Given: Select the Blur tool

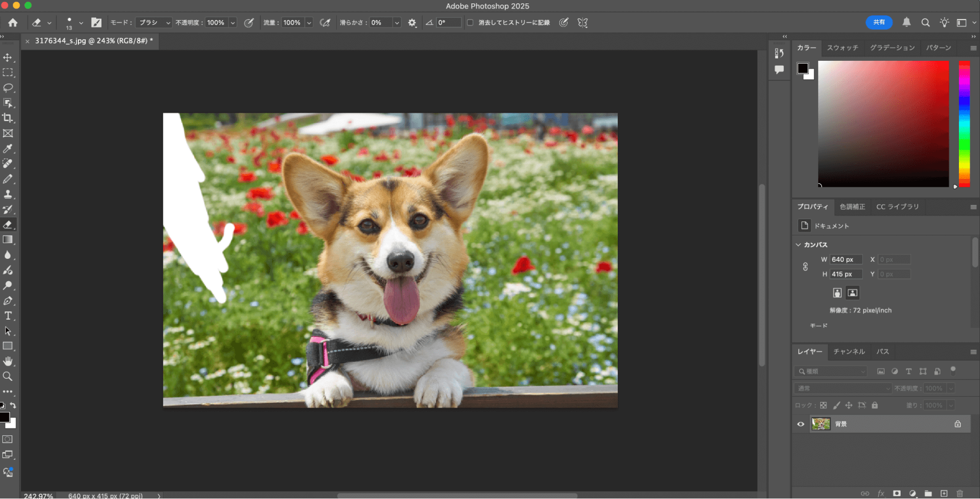Looking at the screenshot, I should pyautogui.click(x=8, y=255).
